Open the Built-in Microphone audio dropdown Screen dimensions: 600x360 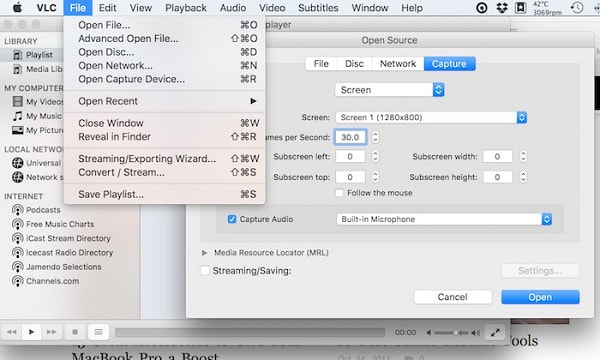[x=444, y=219]
